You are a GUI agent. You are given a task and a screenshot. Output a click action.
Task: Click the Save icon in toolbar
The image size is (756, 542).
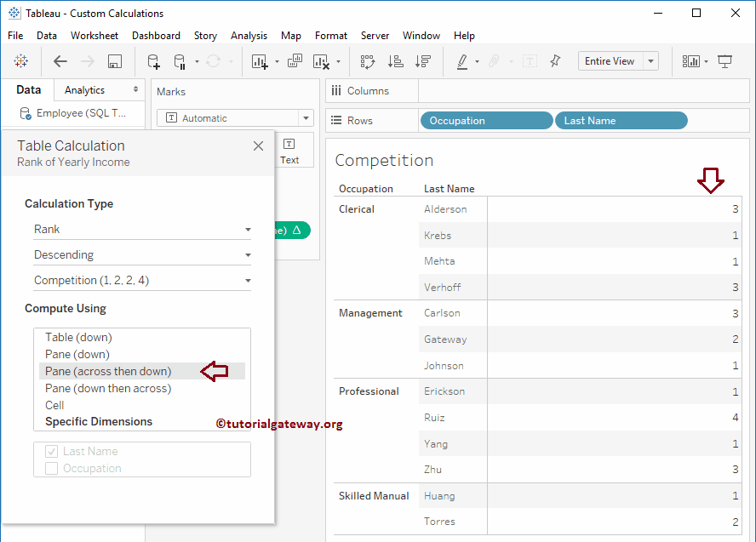point(115,61)
